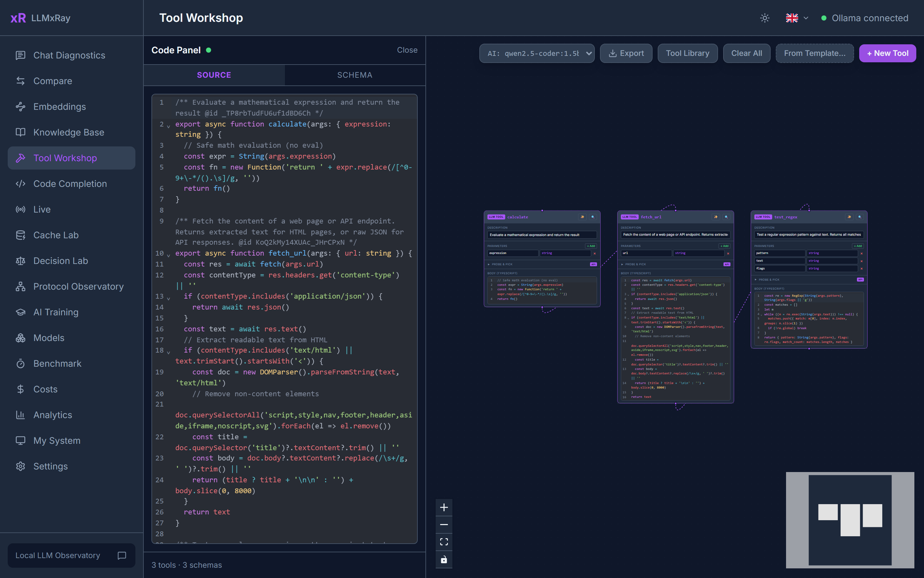This screenshot has height=578, width=924.
Task: Open the Costs page
Action: click(72, 389)
